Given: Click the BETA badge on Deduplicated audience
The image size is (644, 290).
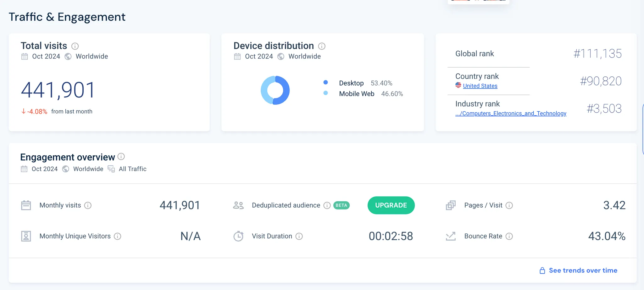Looking at the screenshot, I should pyautogui.click(x=341, y=205).
